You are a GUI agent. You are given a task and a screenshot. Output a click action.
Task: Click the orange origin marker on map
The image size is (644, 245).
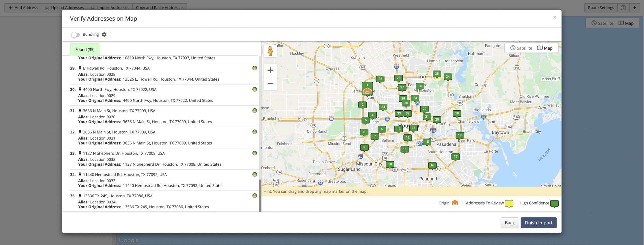coord(367,91)
